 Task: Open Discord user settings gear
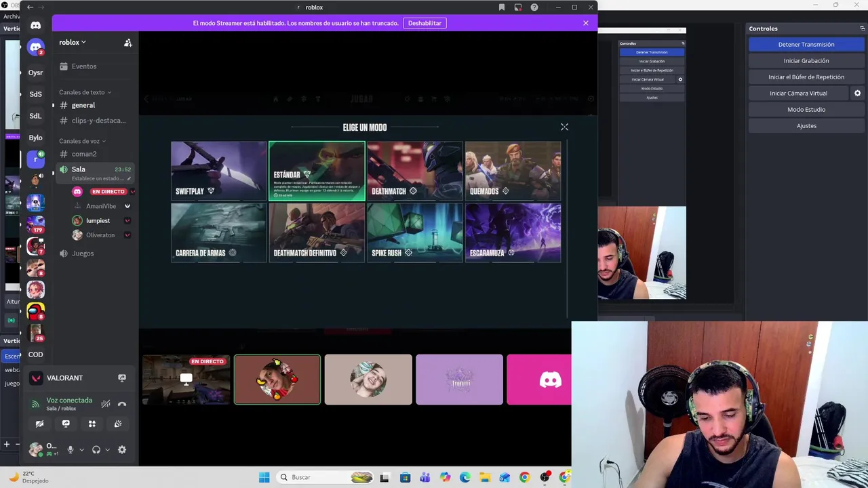pyautogui.click(x=122, y=449)
